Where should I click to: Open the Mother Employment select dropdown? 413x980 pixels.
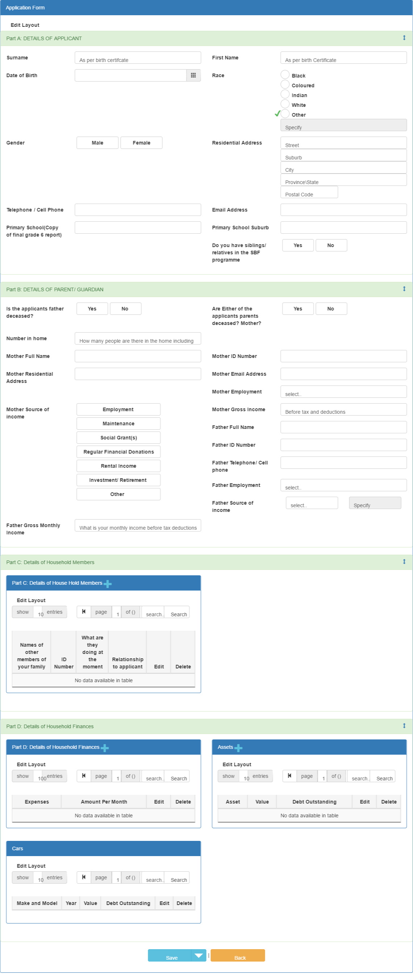[x=343, y=392]
